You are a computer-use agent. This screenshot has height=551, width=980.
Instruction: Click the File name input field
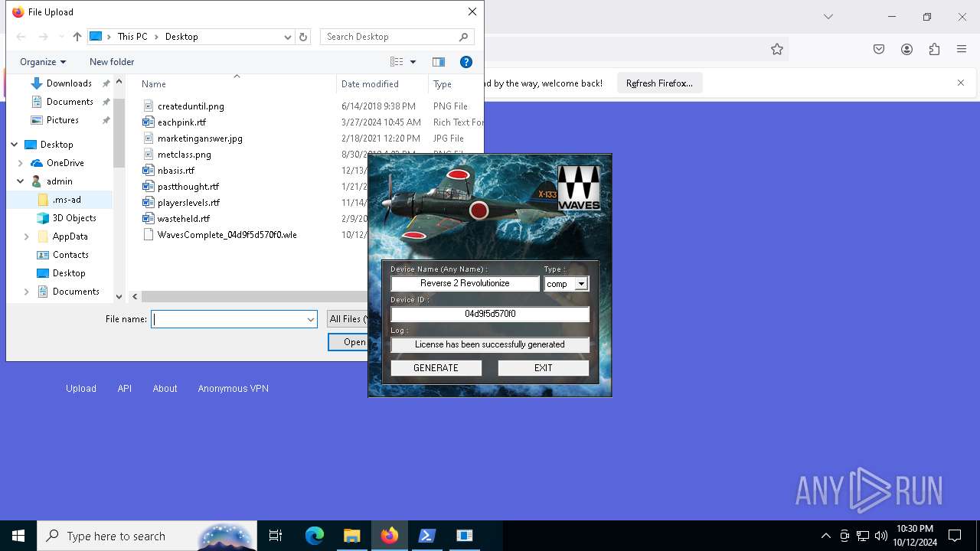pyautogui.click(x=227, y=319)
